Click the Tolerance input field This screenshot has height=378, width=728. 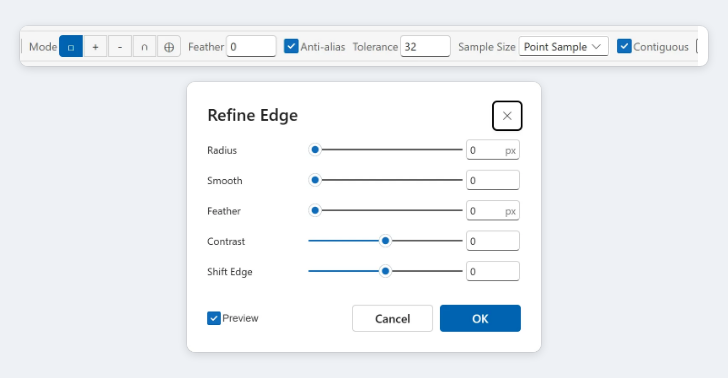pyautogui.click(x=425, y=46)
